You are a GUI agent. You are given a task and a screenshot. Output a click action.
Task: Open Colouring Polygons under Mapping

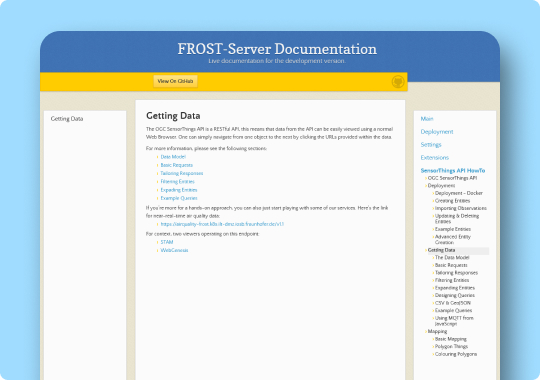click(x=456, y=354)
